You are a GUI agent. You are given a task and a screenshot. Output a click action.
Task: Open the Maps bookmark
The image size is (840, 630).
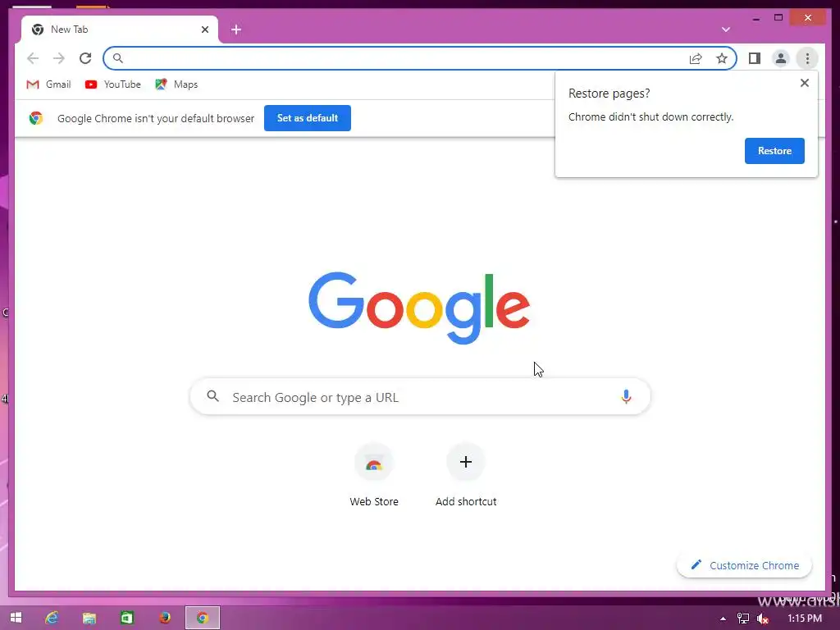click(x=177, y=84)
